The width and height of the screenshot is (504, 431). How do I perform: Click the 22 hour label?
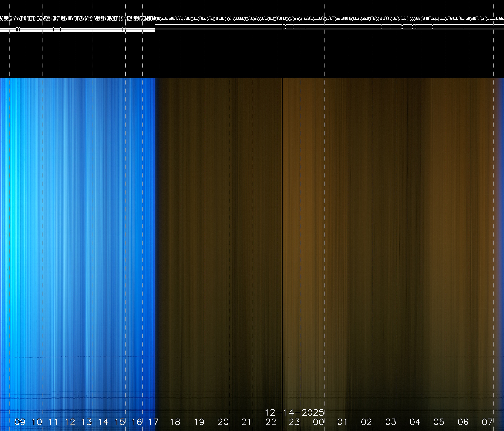point(271,422)
